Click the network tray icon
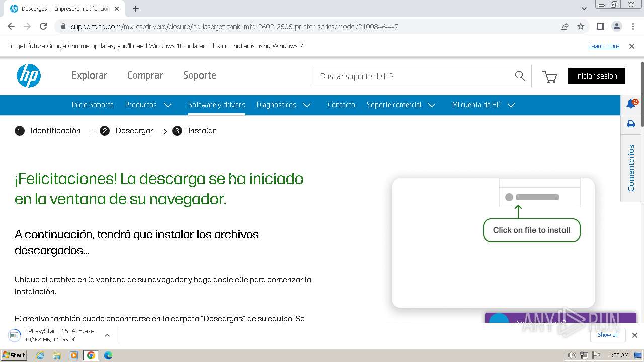This screenshot has height=362, width=644. click(584, 355)
